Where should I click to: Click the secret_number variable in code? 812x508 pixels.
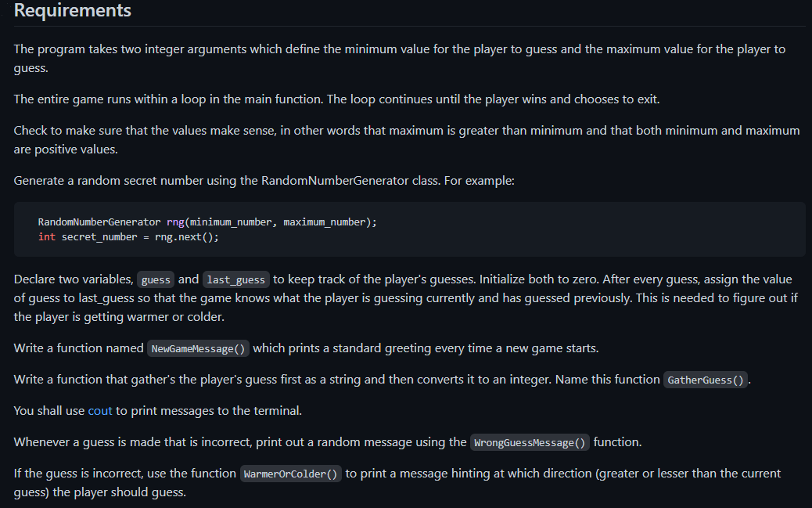pos(99,237)
